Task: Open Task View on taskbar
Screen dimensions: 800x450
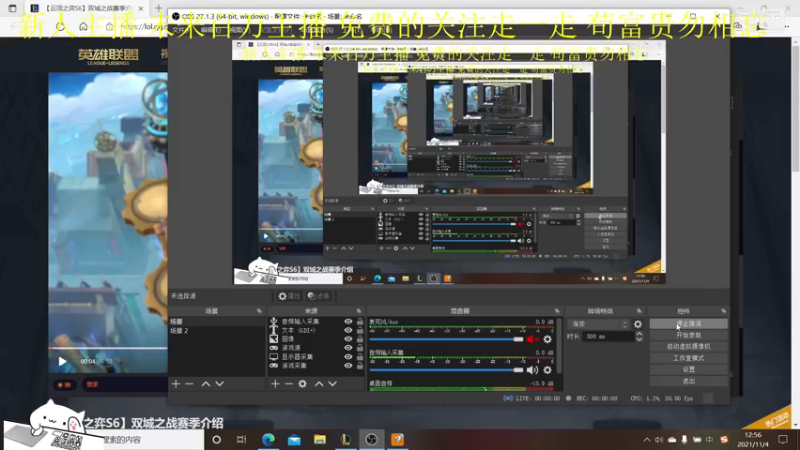Action: pyautogui.click(x=242, y=439)
